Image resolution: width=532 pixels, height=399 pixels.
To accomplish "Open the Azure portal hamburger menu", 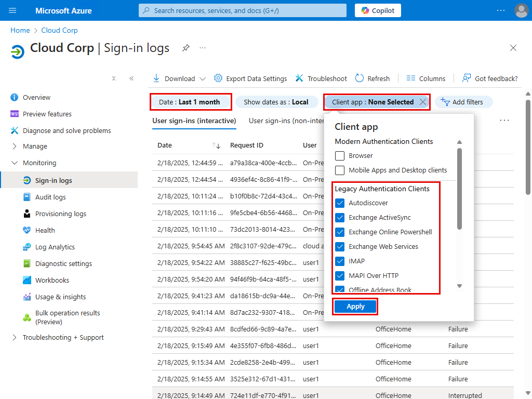I will pyautogui.click(x=12, y=10).
